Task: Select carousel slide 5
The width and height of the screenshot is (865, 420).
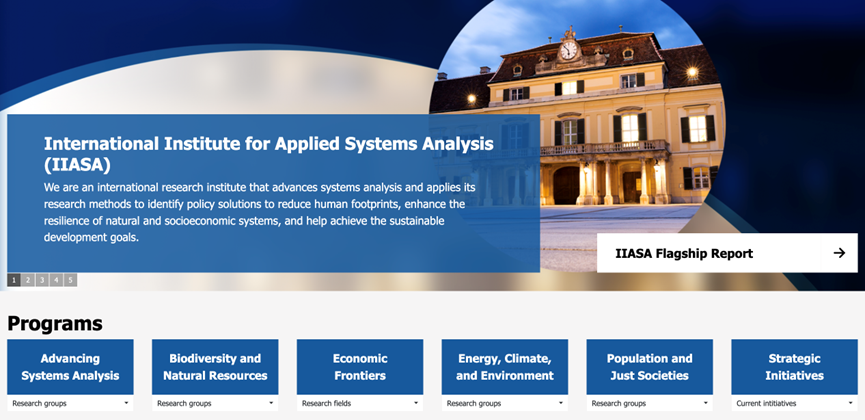Action: point(70,280)
